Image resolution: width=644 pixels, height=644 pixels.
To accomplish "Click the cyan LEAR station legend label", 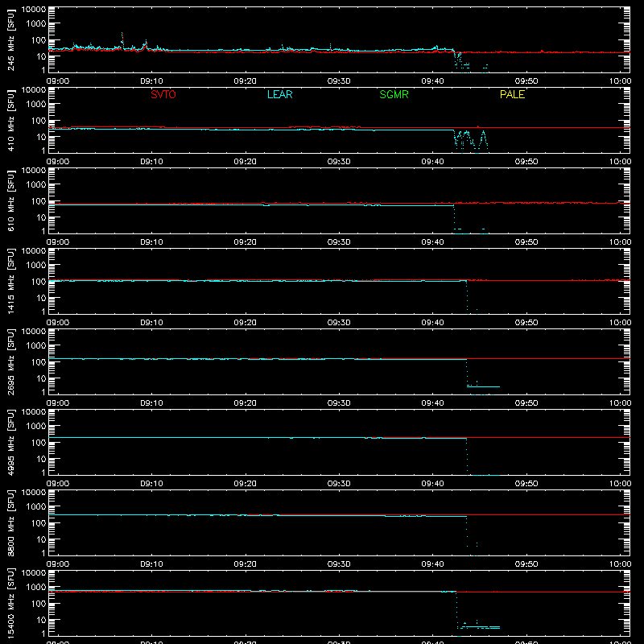I will (x=279, y=94).
